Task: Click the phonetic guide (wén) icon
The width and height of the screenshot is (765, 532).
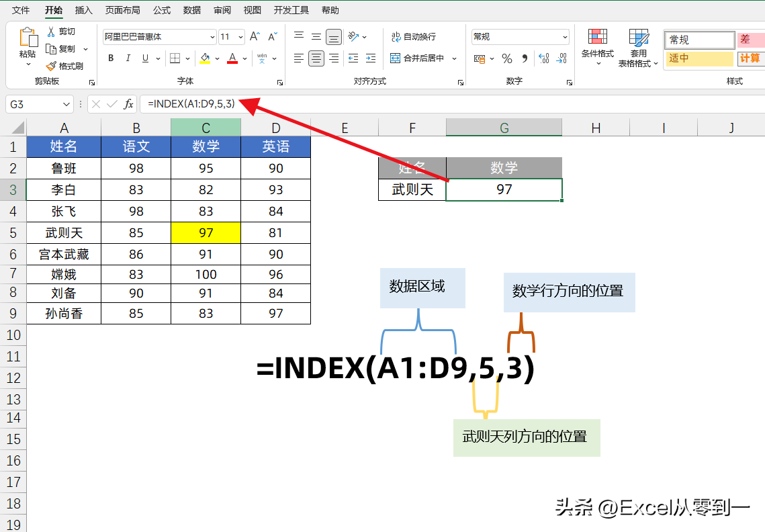Action: tap(262, 58)
